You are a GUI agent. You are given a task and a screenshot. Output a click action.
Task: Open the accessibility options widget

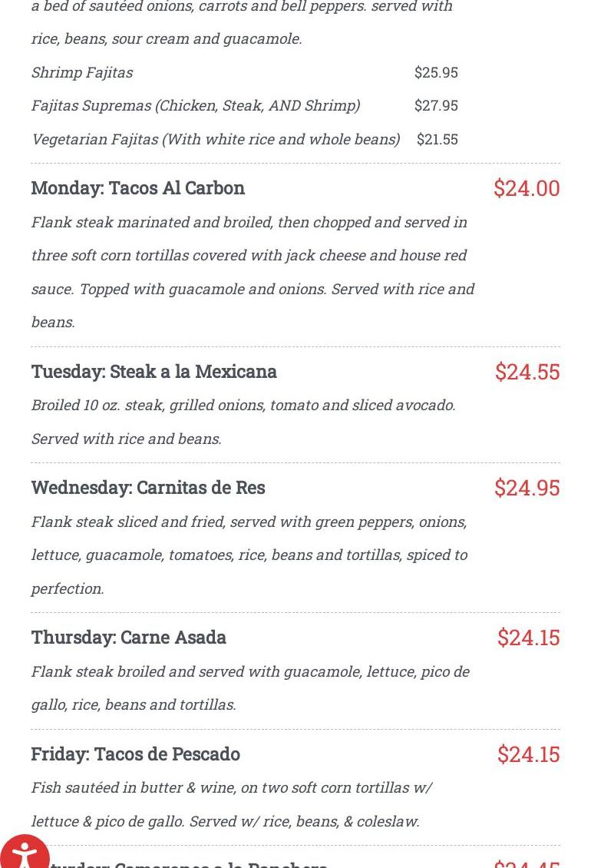[25, 851]
